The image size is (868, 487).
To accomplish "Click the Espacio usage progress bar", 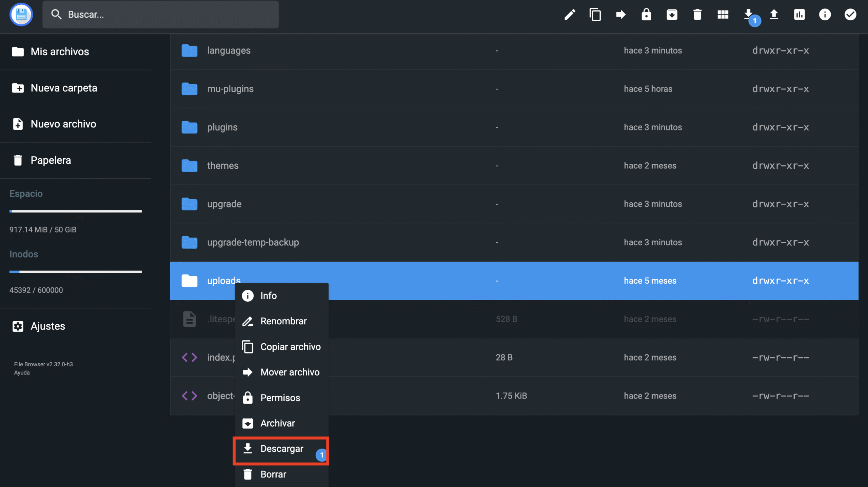I will click(75, 211).
